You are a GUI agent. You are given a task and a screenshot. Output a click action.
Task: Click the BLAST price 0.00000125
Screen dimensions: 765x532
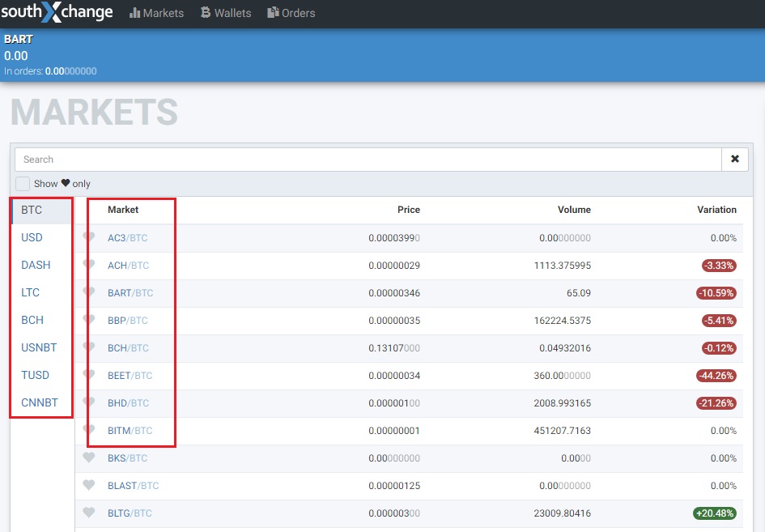coord(394,486)
